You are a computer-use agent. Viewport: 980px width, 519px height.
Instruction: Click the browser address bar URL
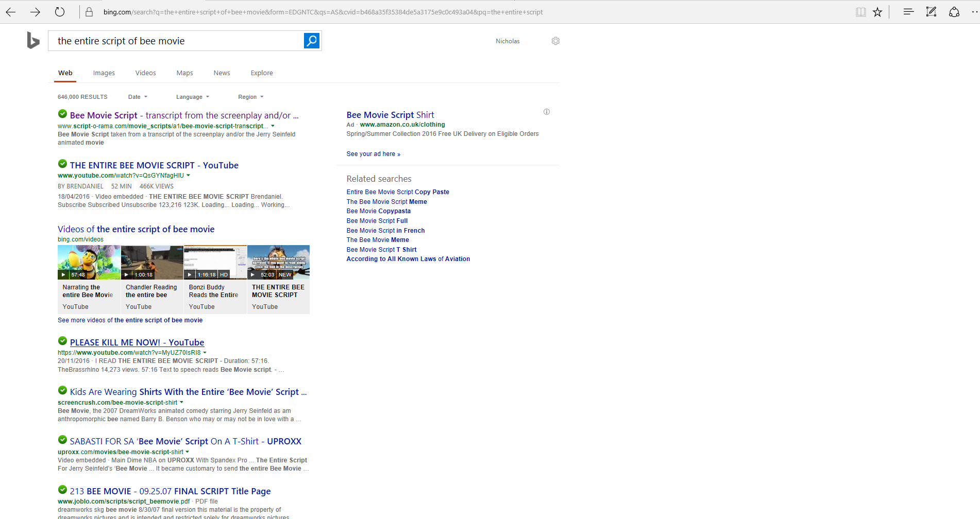323,12
